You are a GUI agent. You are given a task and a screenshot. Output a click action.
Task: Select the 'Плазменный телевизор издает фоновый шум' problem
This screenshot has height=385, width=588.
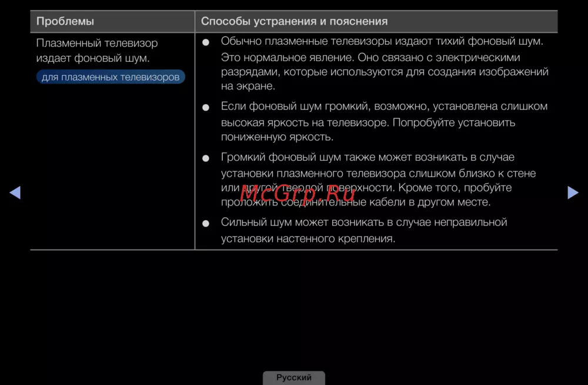[x=97, y=51]
